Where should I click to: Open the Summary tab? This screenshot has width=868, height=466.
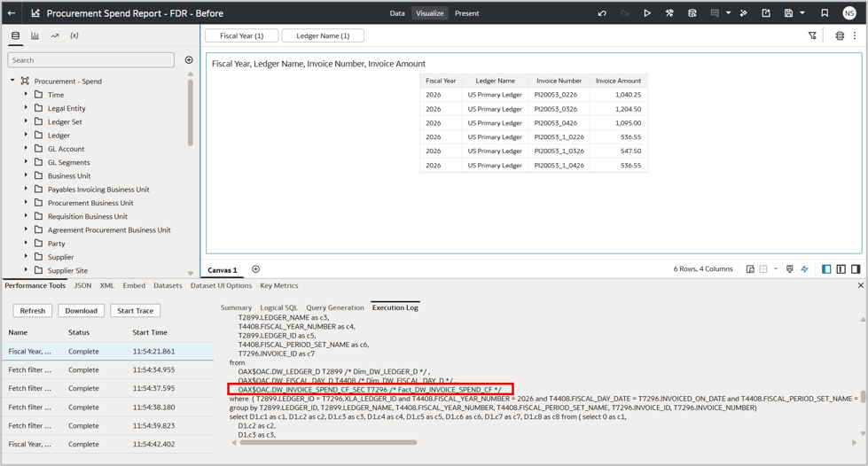click(236, 307)
